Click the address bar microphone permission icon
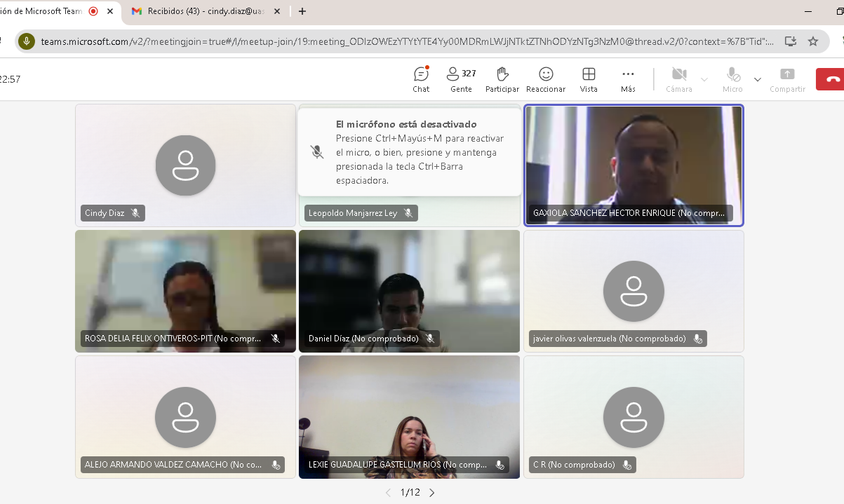This screenshot has height=504, width=844. click(x=27, y=41)
